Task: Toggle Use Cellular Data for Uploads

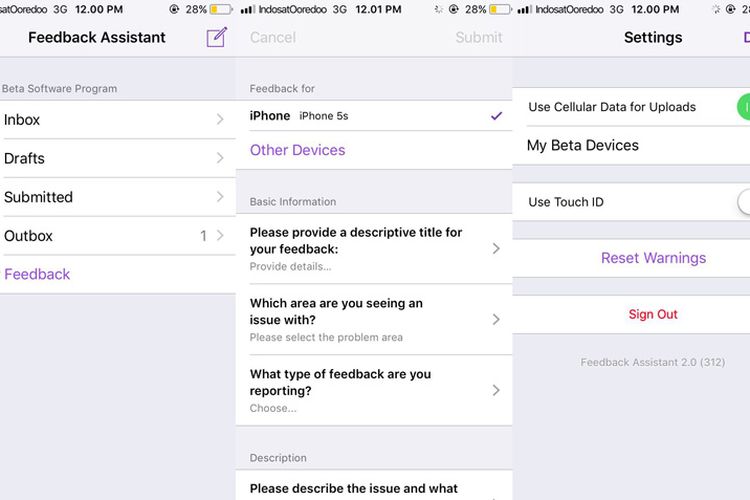Action: tap(741, 107)
